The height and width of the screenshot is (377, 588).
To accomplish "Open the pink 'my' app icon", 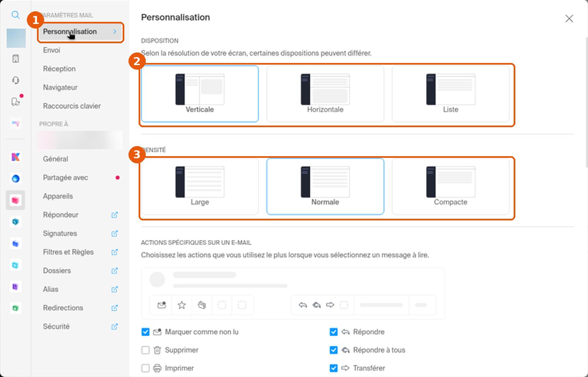I will coord(16,123).
